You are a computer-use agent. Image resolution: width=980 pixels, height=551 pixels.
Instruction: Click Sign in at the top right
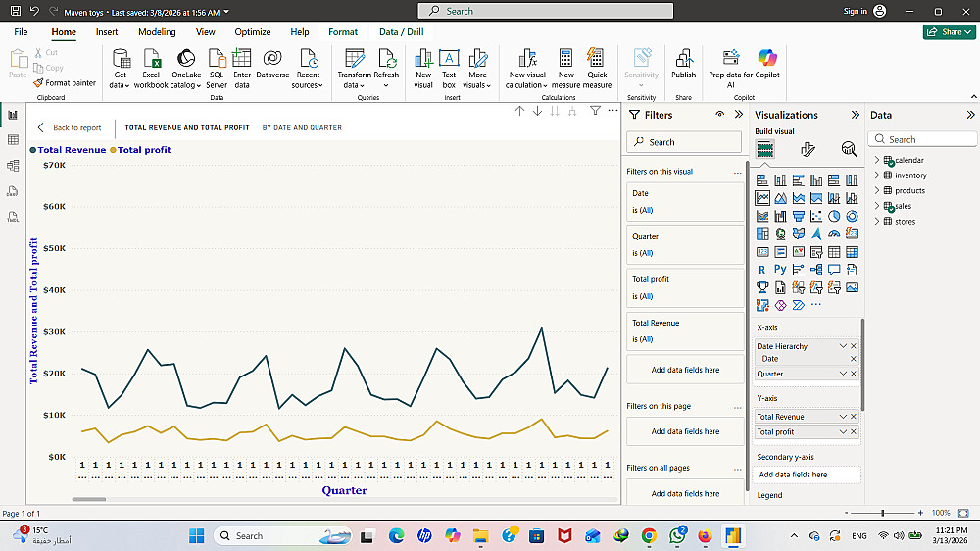(855, 11)
